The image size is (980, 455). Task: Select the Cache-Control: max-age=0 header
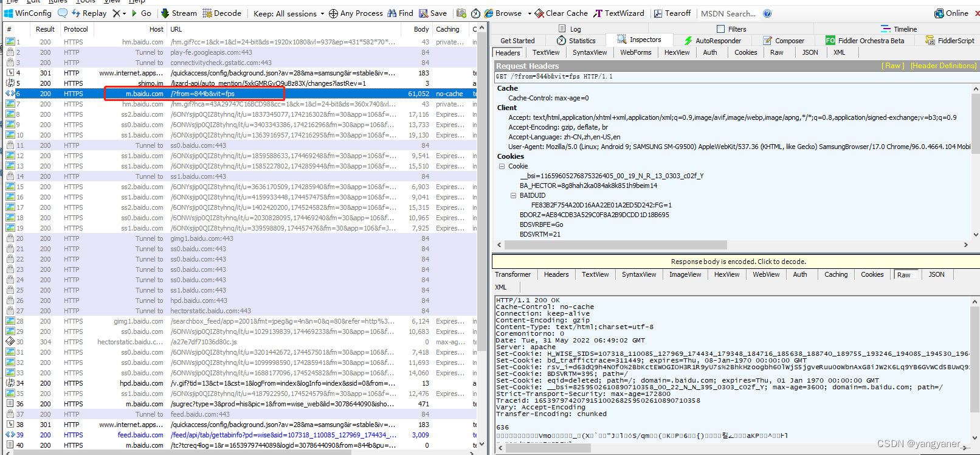(548, 98)
